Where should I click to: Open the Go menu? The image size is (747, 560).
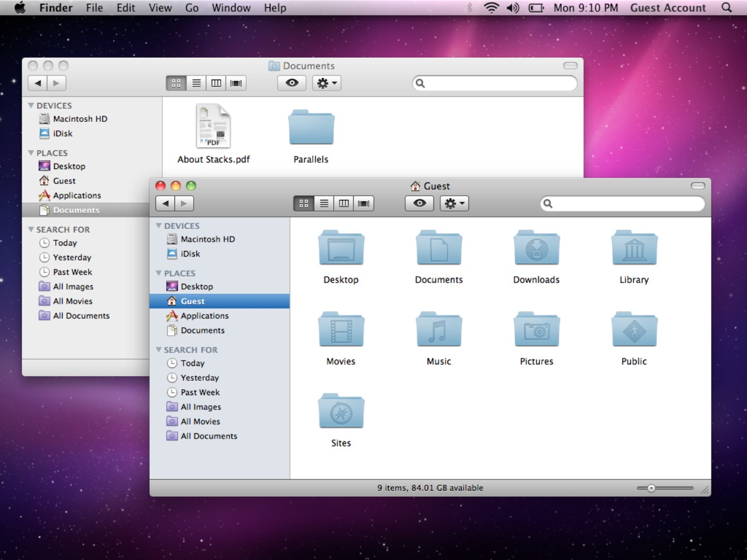(x=192, y=8)
